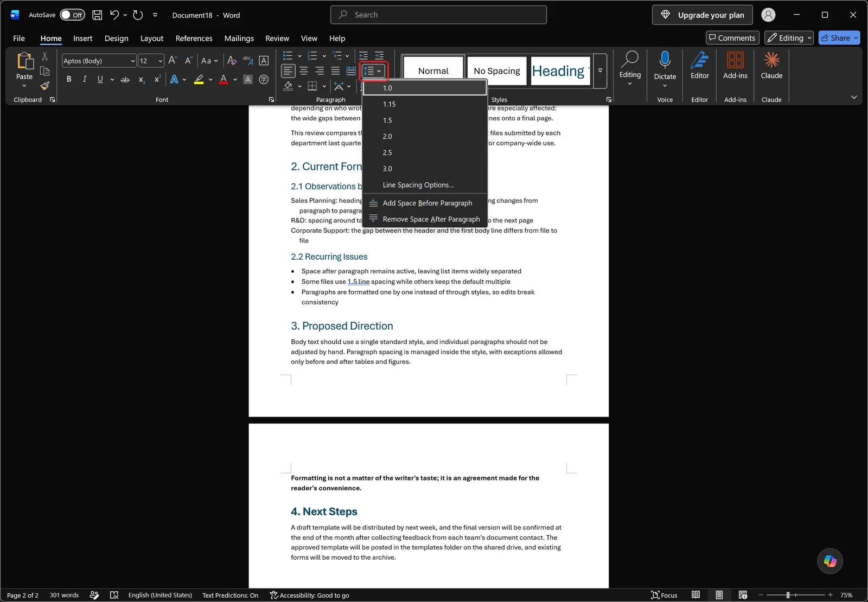Select 1.5 line spacing from the menu
The image size is (868, 602).
click(425, 120)
